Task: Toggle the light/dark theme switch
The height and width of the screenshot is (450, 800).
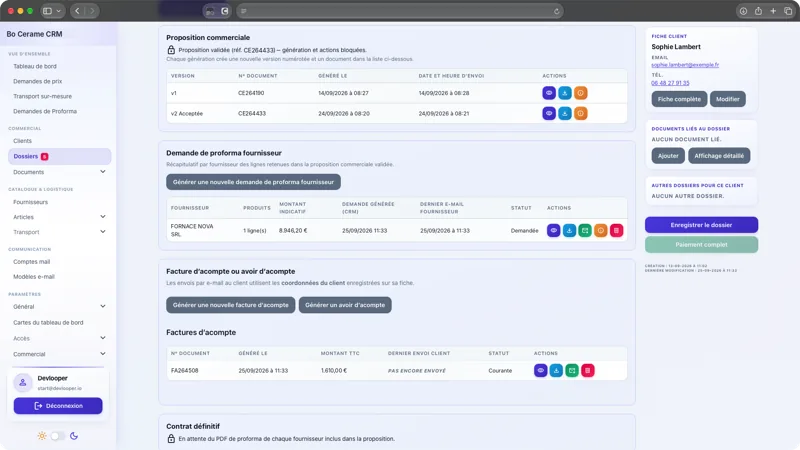Action: click(x=57, y=436)
